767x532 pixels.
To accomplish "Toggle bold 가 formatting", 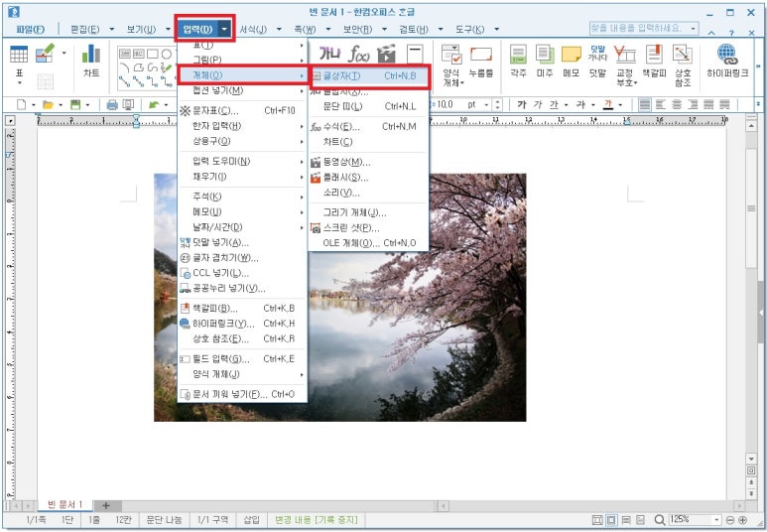I will (522, 105).
